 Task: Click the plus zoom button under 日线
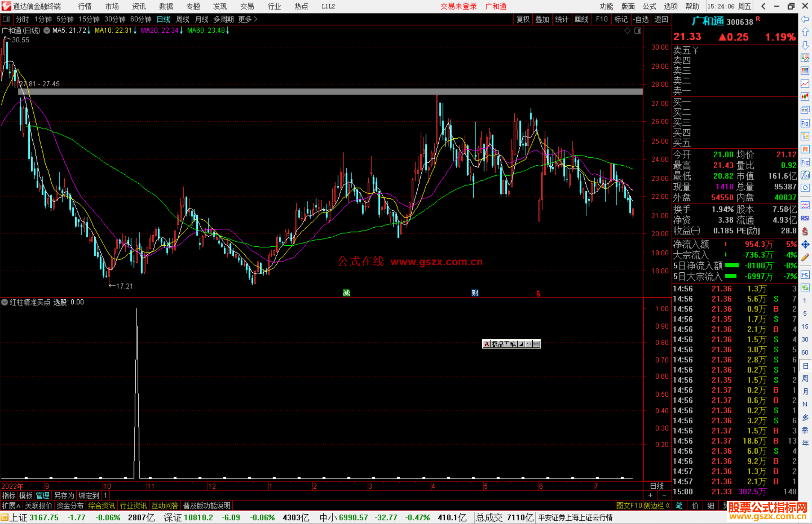click(x=650, y=495)
